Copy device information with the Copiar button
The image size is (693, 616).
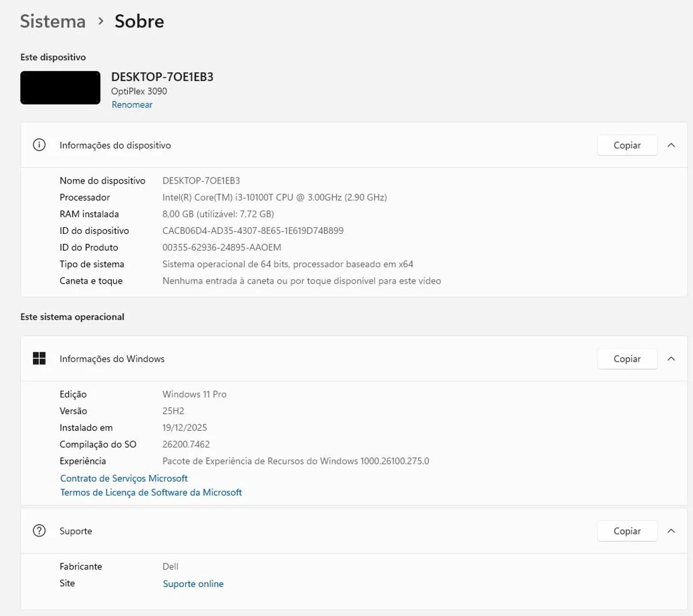pos(627,145)
